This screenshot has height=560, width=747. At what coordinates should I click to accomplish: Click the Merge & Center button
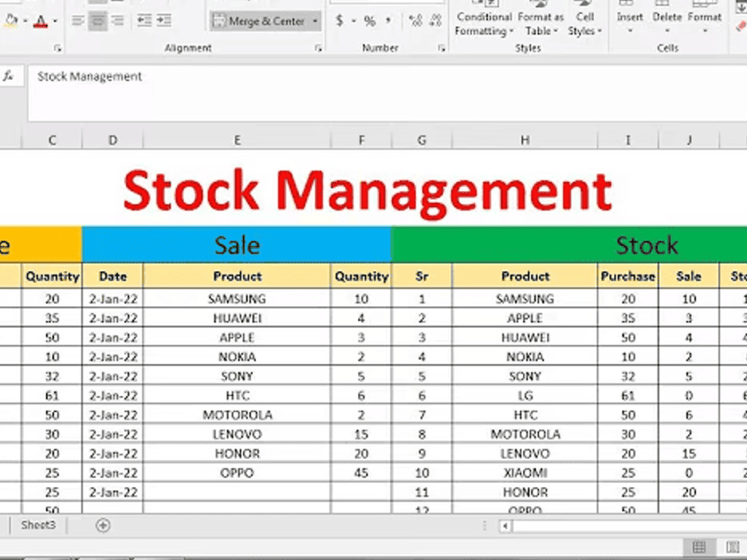click(259, 21)
